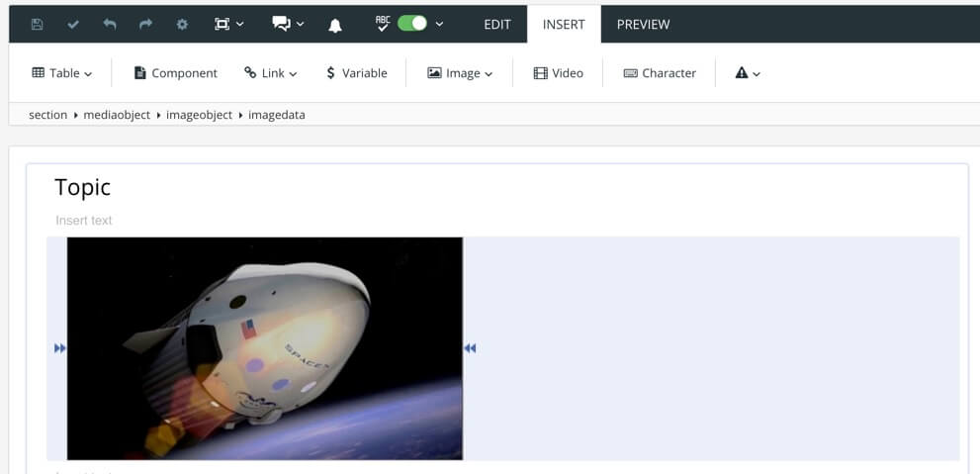The height and width of the screenshot is (474, 980).
Task: Open the Image dropdown menu
Action: point(460,73)
